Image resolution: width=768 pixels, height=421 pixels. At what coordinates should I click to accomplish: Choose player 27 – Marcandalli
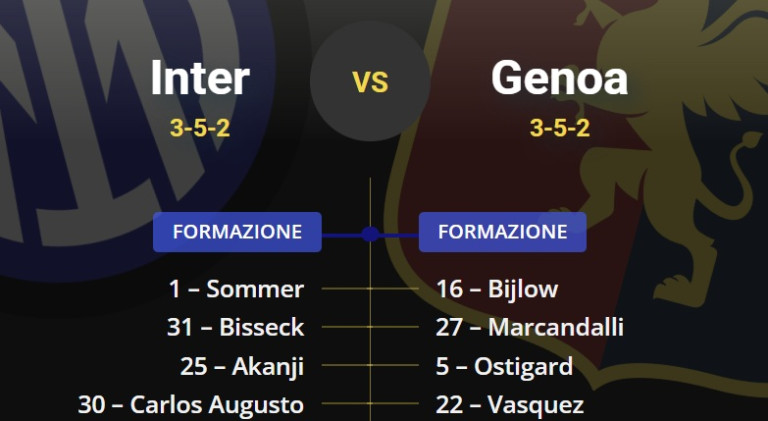click(x=530, y=327)
